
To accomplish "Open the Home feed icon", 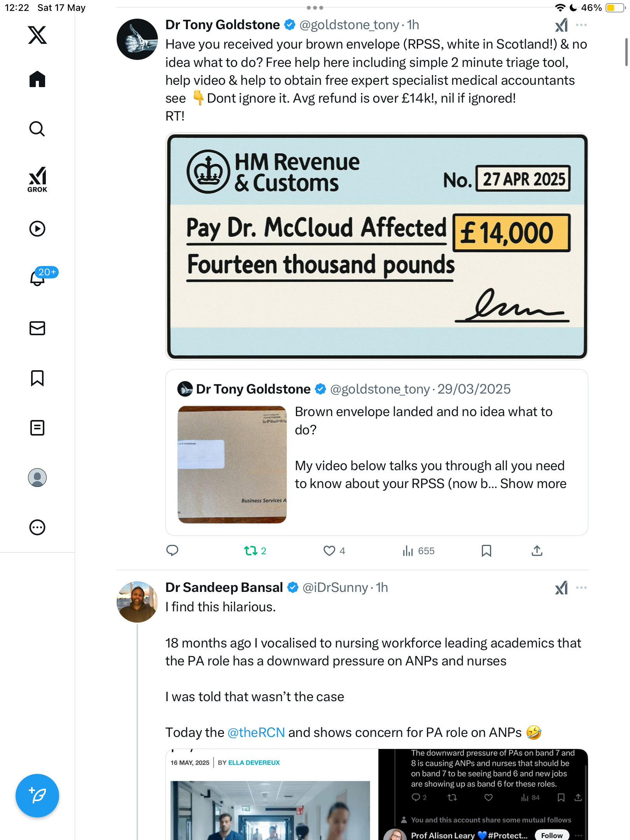I will pyautogui.click(x=37, y=79).
